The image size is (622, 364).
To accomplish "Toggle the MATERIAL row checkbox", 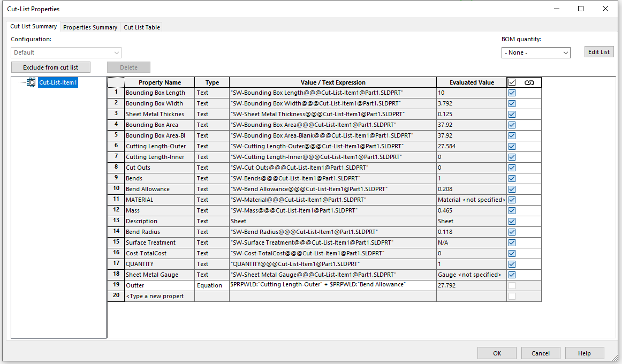I will click(512, 200).
